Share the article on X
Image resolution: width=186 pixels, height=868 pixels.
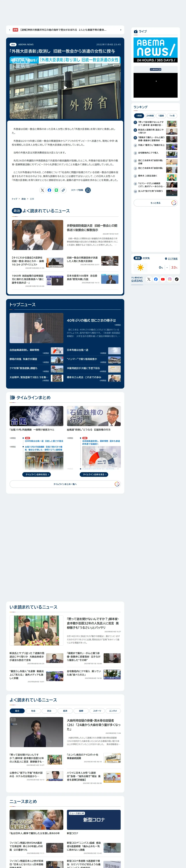(42, 190)
